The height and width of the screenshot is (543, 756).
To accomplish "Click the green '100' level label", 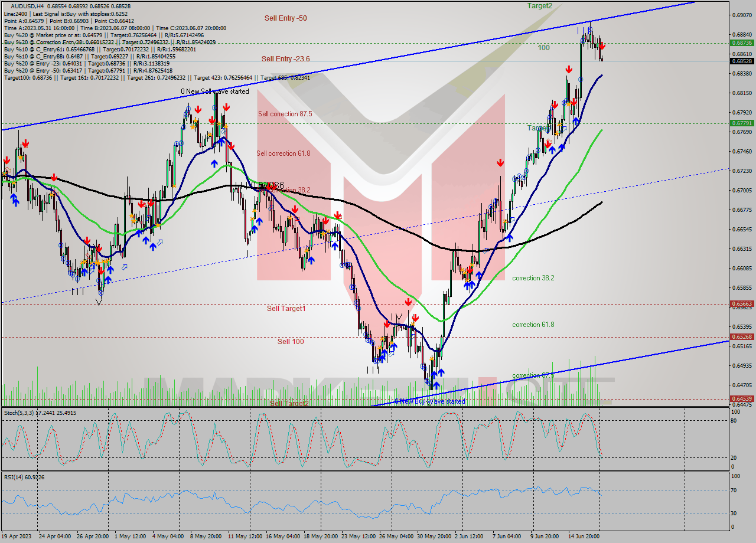I will [544, 48].
